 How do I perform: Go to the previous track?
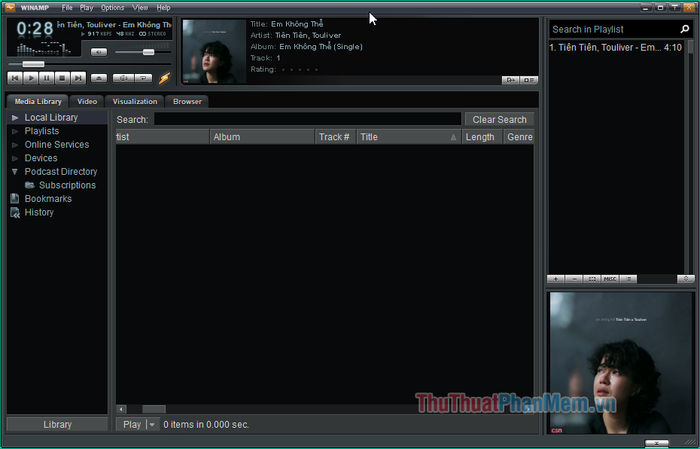[15, 78]
